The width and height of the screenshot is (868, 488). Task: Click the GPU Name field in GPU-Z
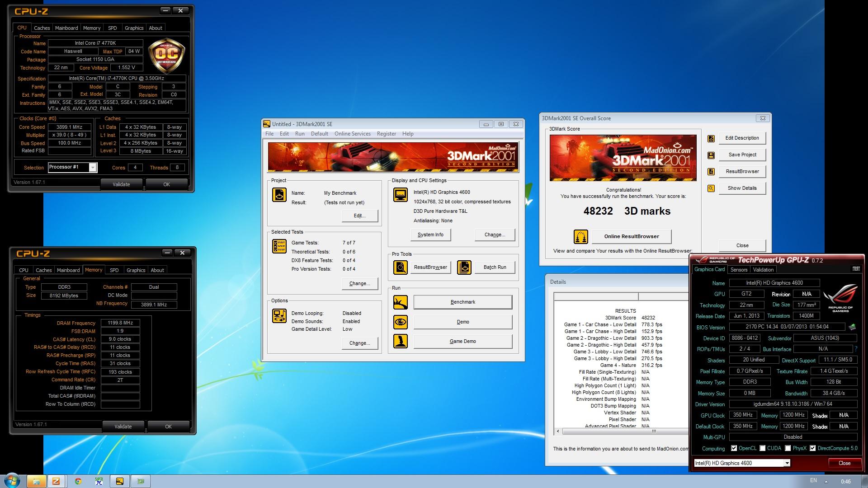[774, 283]
